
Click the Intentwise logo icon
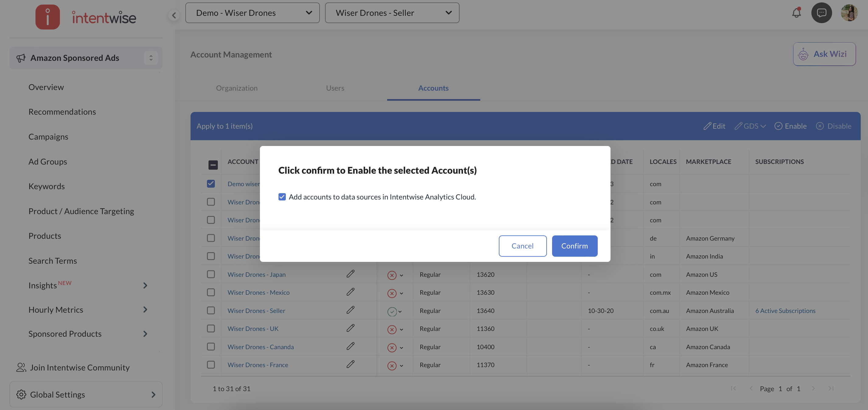click(x=47, y=17)
